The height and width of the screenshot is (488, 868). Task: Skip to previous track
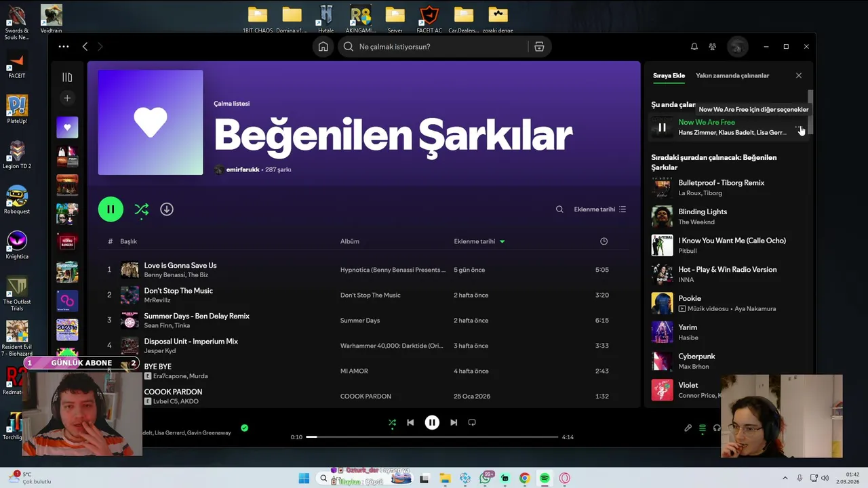click(410, 422)
